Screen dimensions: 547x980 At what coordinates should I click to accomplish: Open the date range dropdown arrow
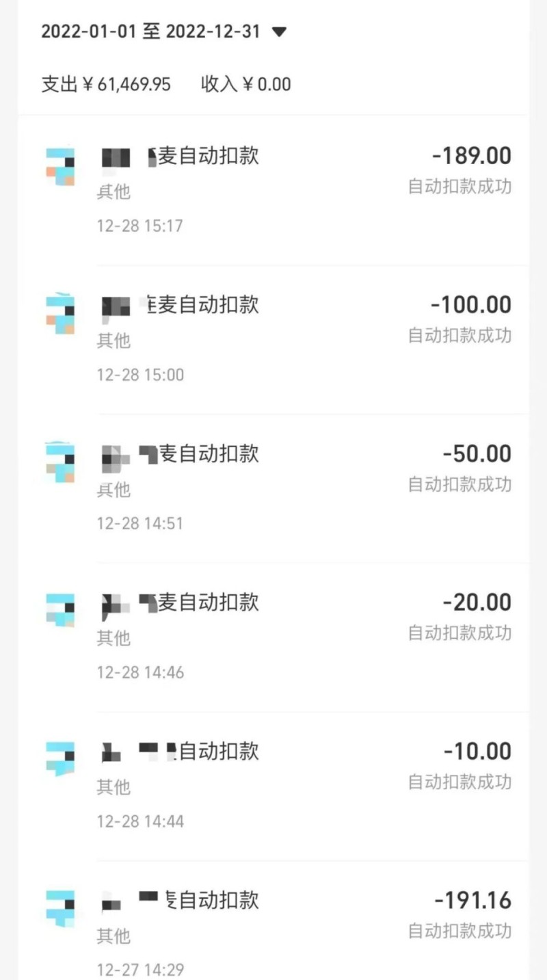279,31
